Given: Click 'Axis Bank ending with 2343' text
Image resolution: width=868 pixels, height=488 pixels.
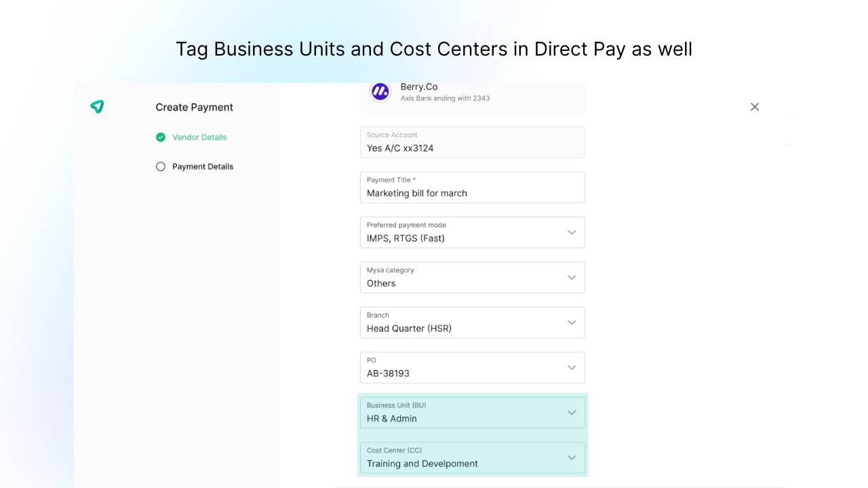Looking at the screenshot, I should pyautogui.click(x=445, y=98).
